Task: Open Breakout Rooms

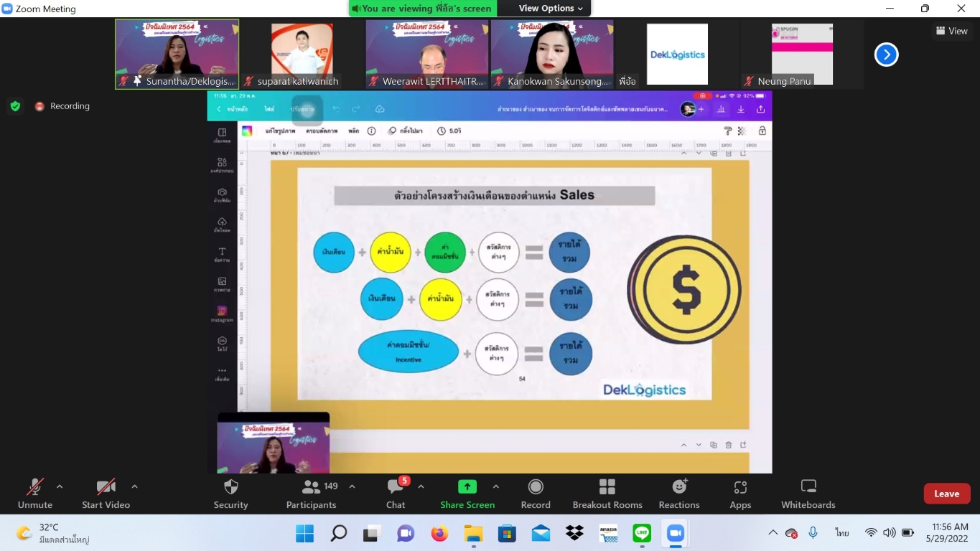Action: pyautogui.click(x=607, y=494)
